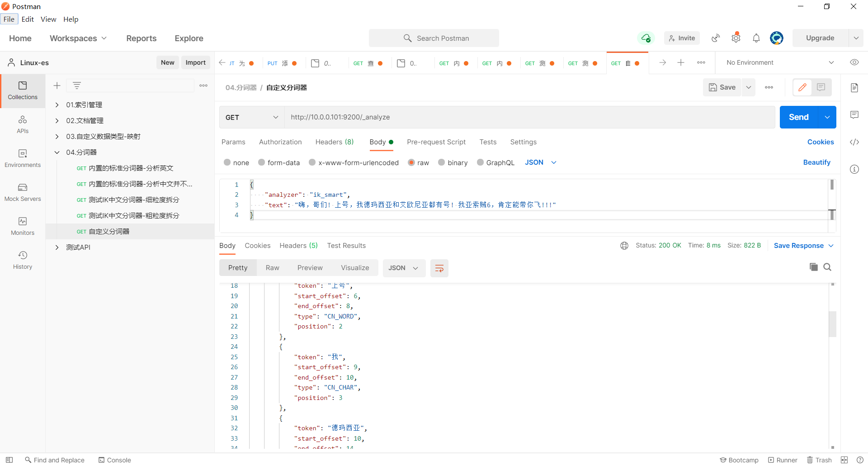The image size is (868, 466).
Task: Open the capture requests satellite icon
Action: (716, 38)
